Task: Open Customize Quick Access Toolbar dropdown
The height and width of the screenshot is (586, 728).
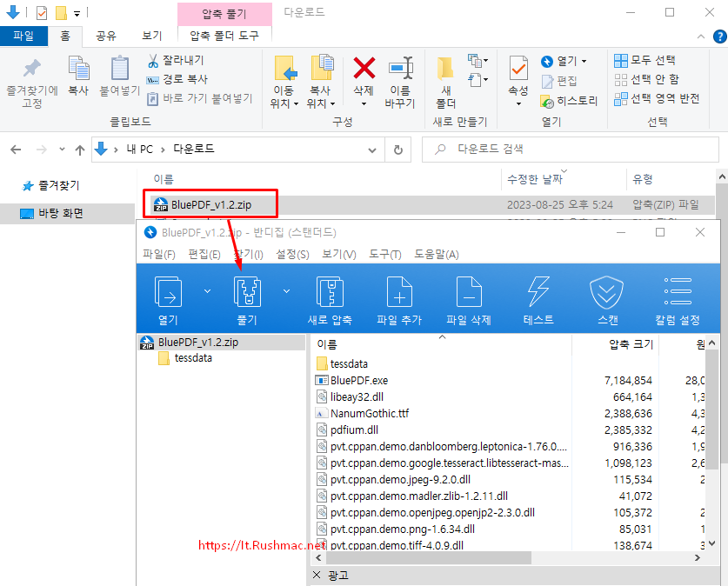Action: tap(77, 13)
